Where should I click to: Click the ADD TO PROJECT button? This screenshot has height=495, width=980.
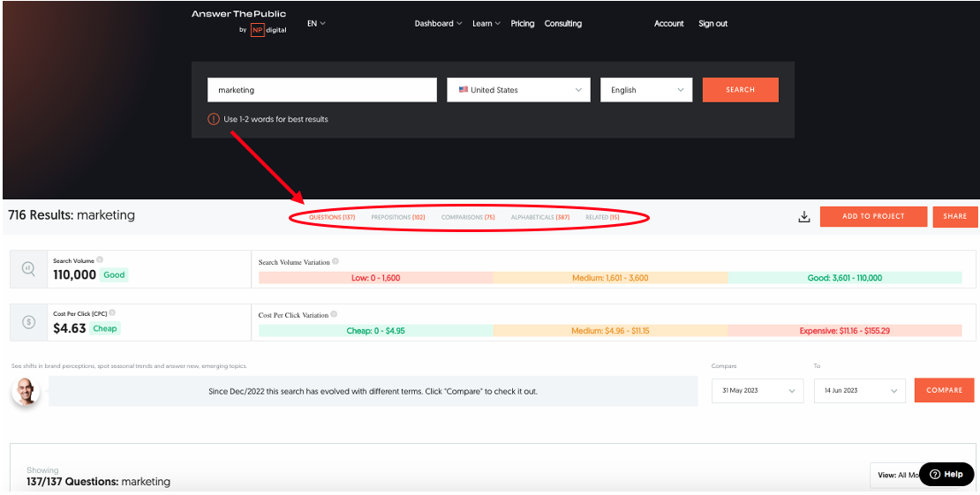pos(873,216)
